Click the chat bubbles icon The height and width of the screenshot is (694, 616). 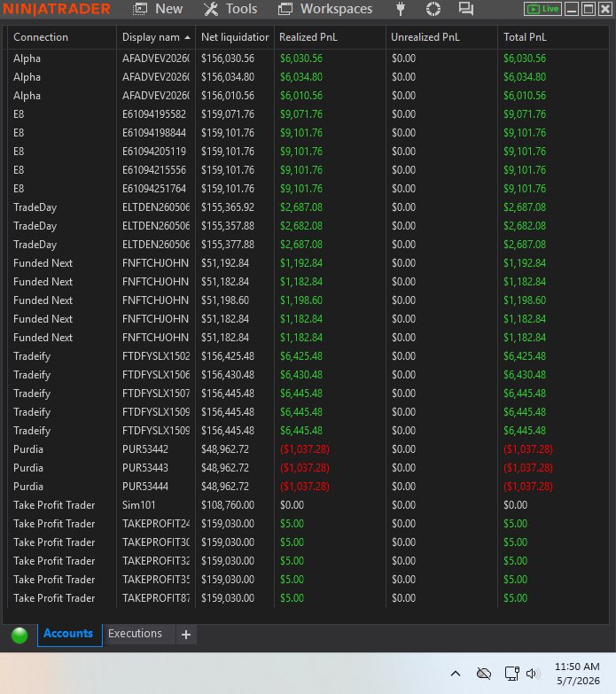point(466,8)
